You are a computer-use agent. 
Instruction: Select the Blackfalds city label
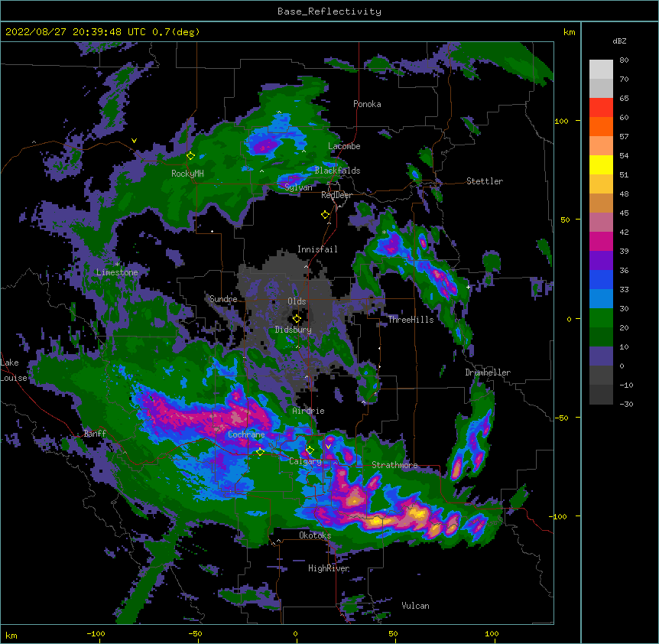(337, 171)
